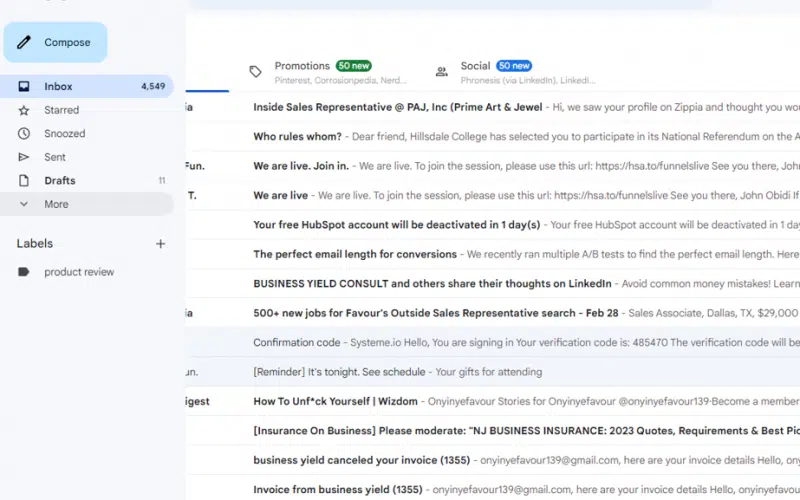Open Drafts via the document icon
Viewport: 800px width, 500px height.
point(24,181)
